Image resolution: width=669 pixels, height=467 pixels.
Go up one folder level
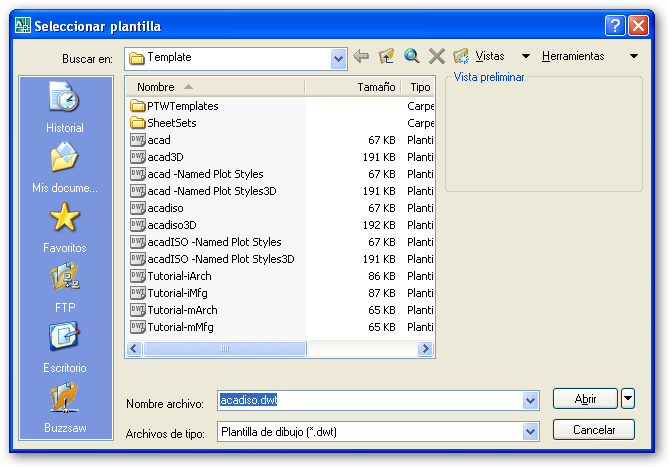coord(386,57)
